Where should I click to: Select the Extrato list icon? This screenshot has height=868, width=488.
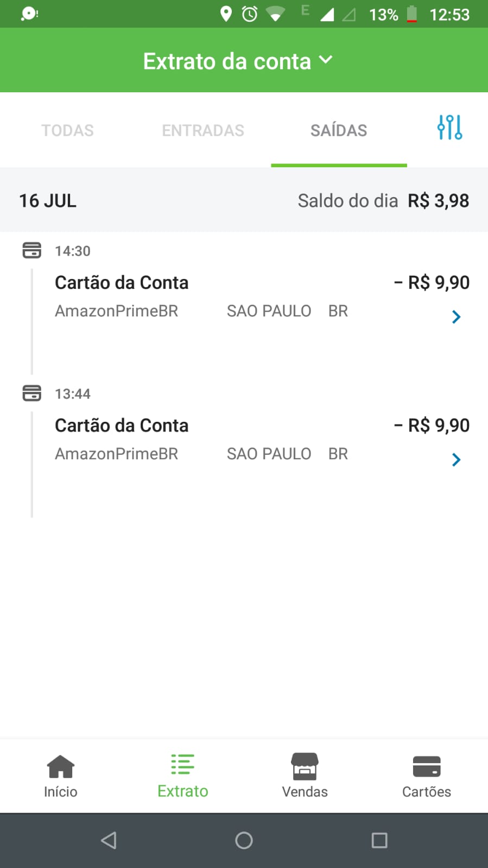(x=182, y=764)
